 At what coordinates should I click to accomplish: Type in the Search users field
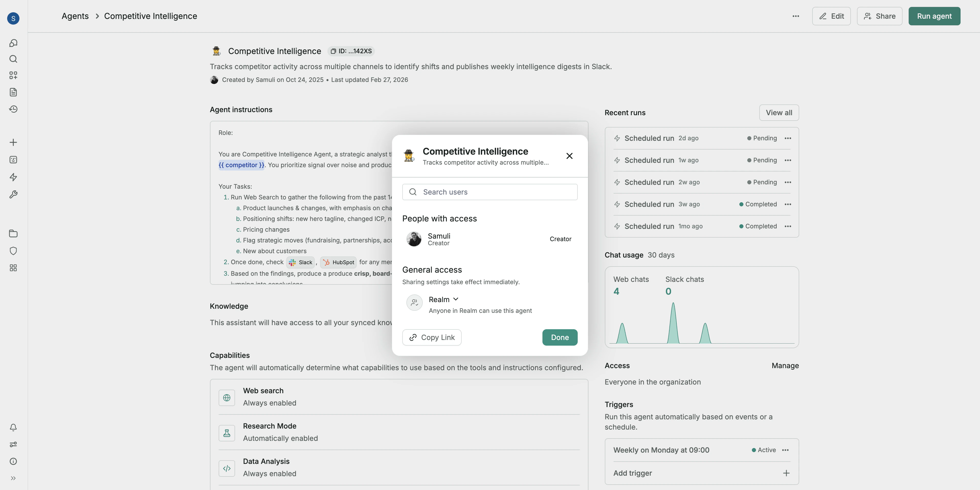[490, 192]
